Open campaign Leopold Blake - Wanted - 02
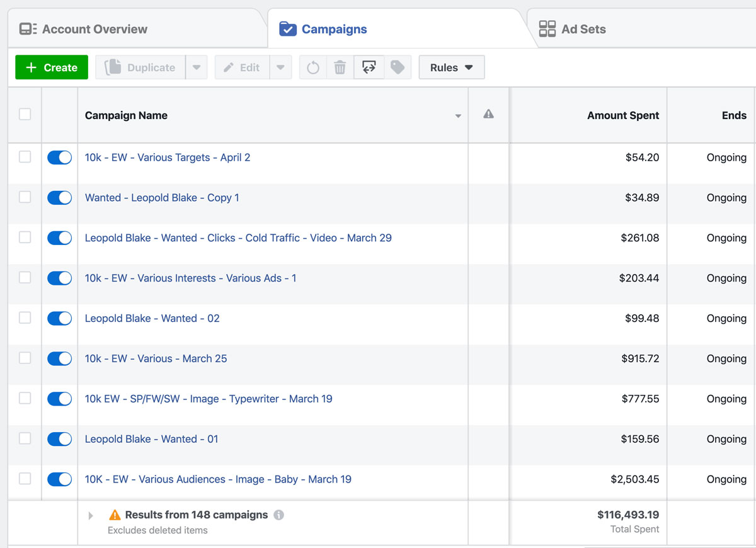The height and width of the screenshot is (548, 756). click(x=152, y=319)
